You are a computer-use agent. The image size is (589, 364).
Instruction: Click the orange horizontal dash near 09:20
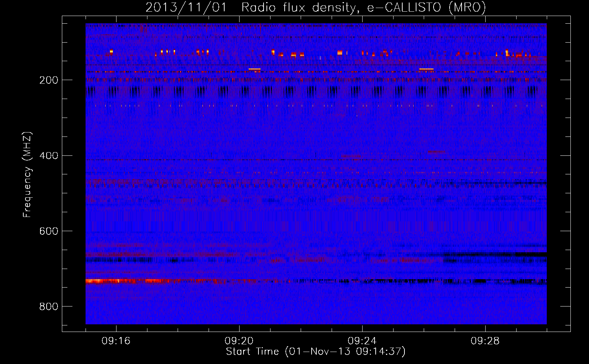point(254,69)
